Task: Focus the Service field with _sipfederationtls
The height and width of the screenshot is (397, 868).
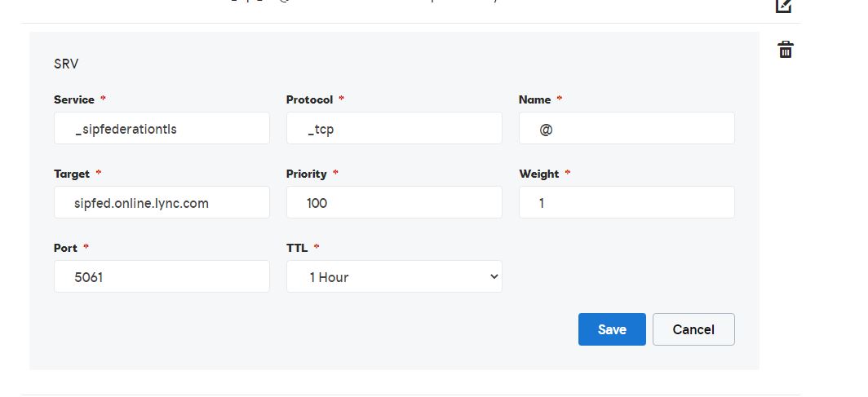Action: point(162,129)
